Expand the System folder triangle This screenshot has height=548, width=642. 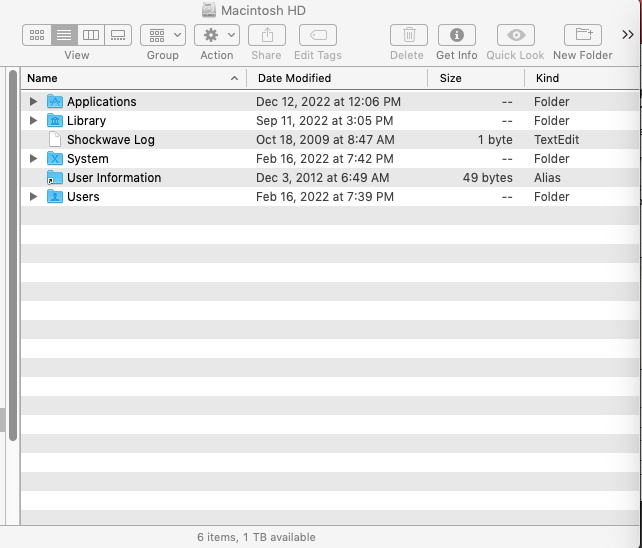[34, 159]
